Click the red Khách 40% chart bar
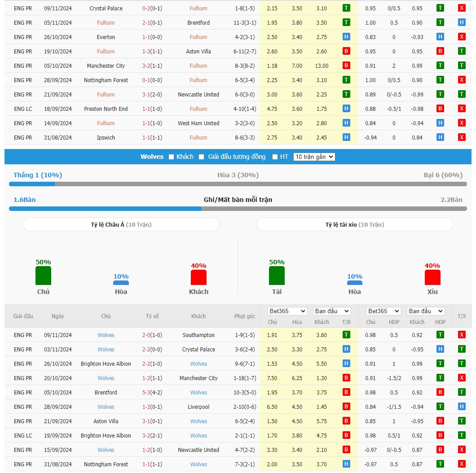 coord(198,277)
